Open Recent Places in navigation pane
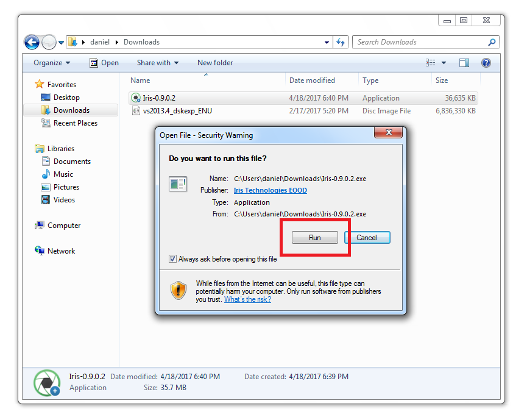This screenshot has width=527, height=420. pyautogui.click(x=76, y=123)
